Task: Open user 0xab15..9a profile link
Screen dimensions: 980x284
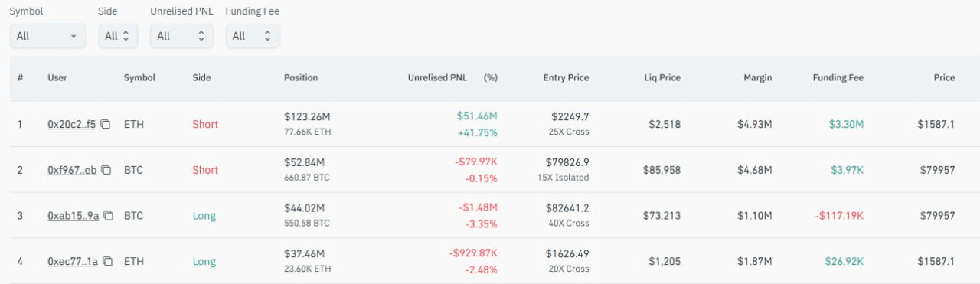Action: pyautogui.click(x=73, y=216)
